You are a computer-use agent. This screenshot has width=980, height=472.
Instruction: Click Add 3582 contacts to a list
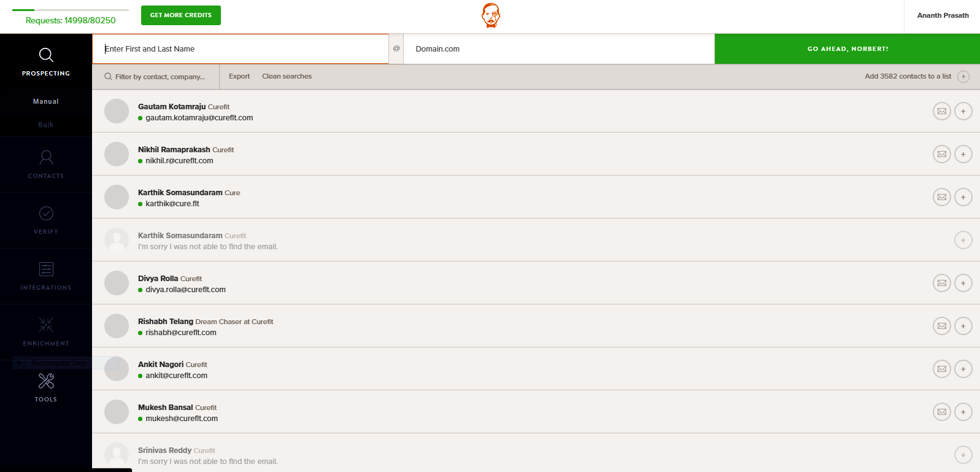908,76
